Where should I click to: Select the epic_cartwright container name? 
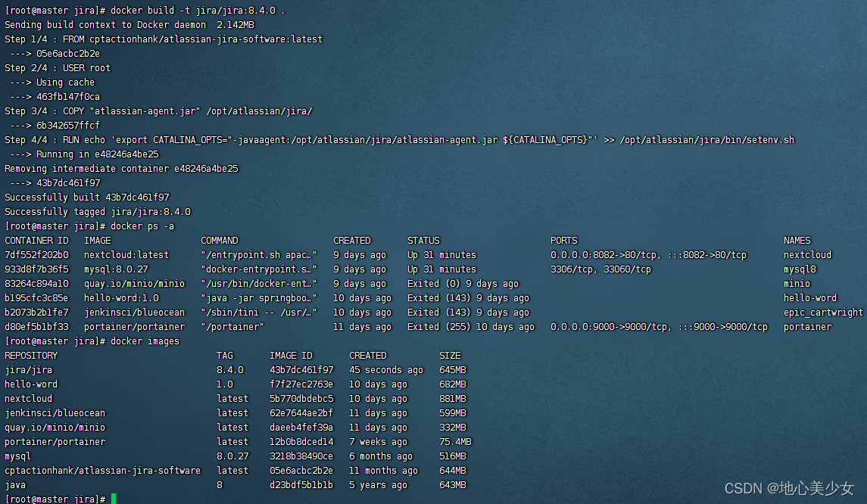coord(823,313)
